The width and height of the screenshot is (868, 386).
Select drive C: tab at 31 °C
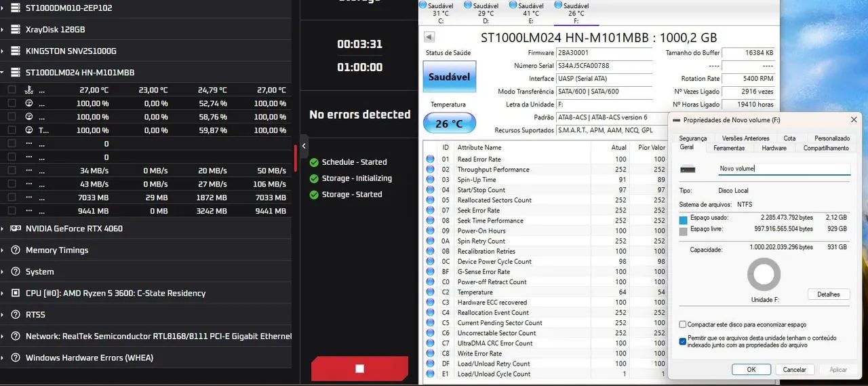[x=441, y=13]
